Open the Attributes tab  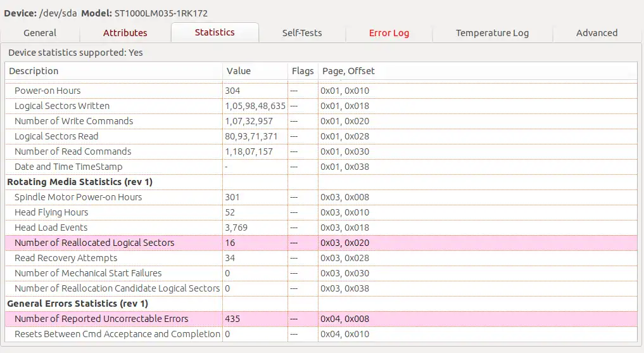[x=125, y=33]
